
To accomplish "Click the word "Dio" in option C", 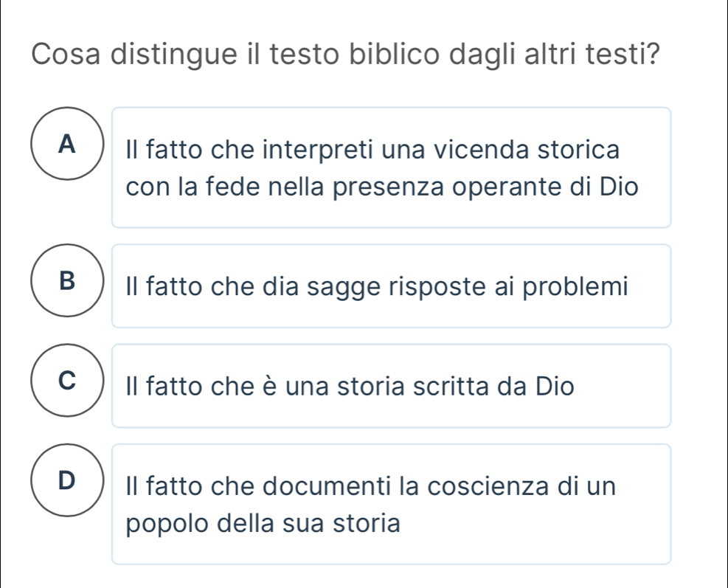I will coord(553,386).
